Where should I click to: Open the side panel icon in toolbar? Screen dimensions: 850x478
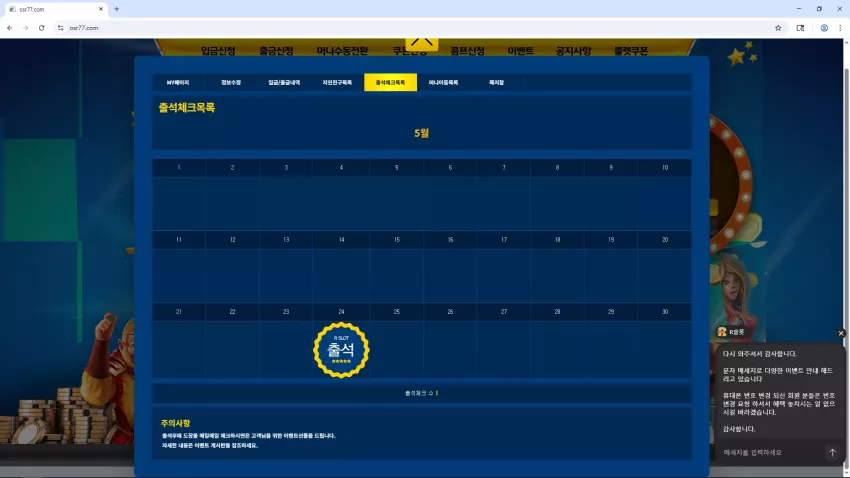pyautogui.click(x=800, y=28)
